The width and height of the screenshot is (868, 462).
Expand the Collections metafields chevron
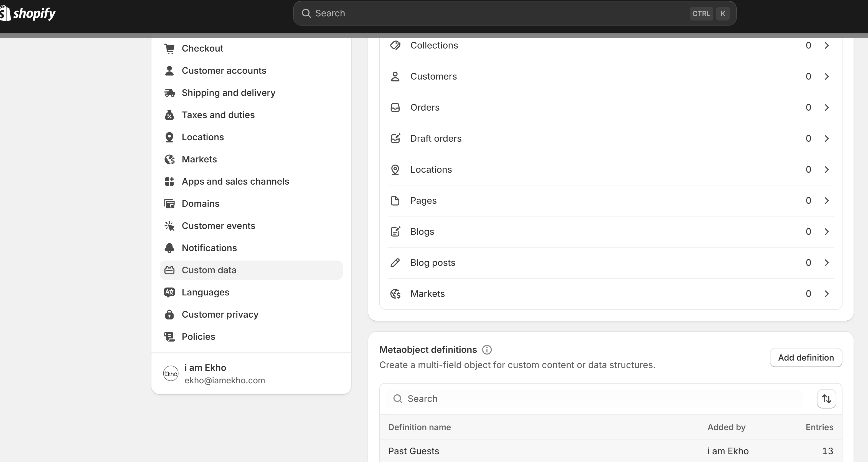tap(827, 45)
